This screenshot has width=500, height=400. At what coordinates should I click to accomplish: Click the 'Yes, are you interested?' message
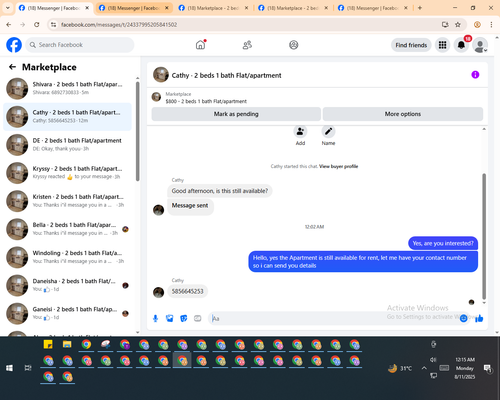[443, 243]
